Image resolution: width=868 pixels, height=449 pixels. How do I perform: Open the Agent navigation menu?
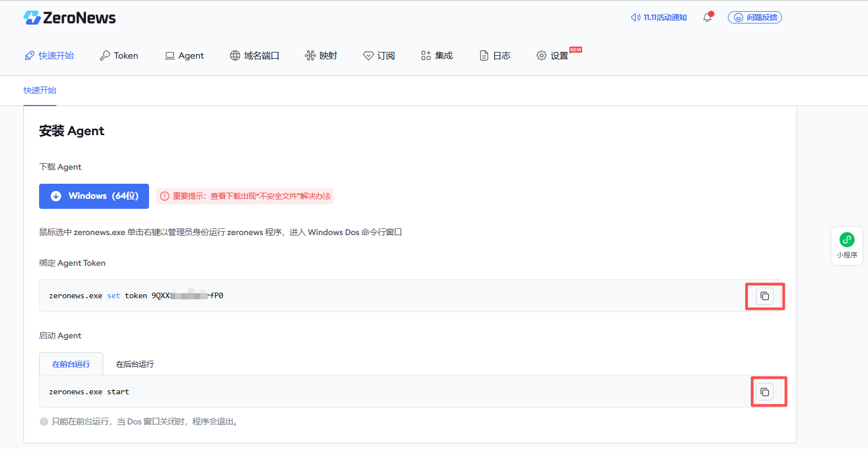point(184,56)
